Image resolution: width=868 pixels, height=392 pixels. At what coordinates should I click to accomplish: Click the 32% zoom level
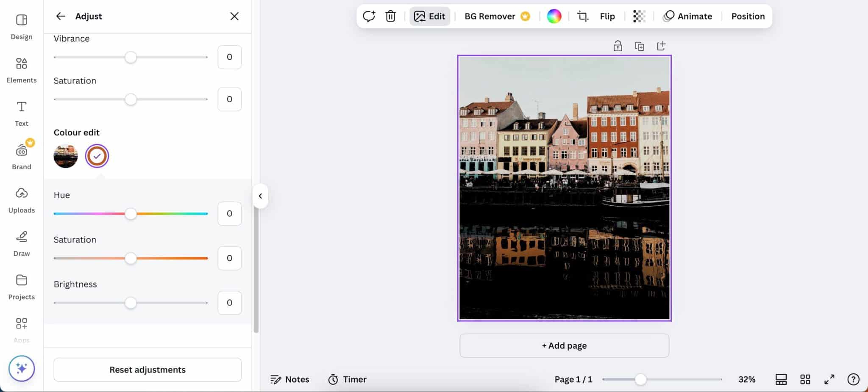(x=747, y=379)
